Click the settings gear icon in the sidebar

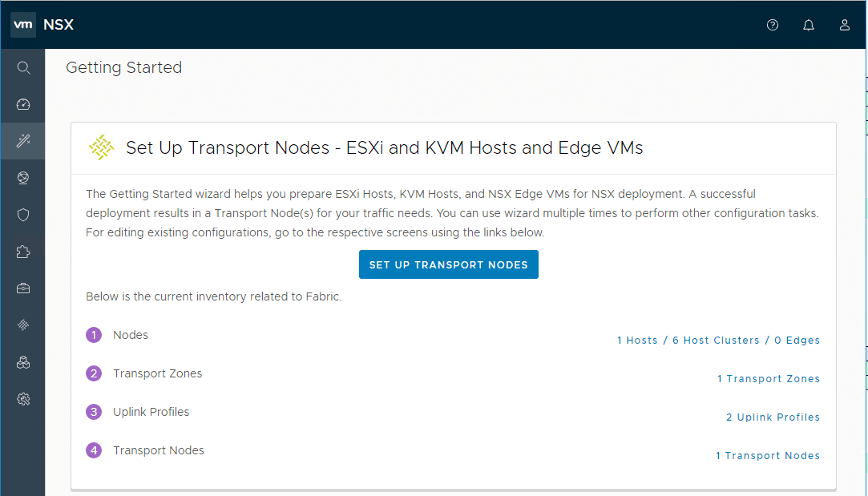point(23,398)
